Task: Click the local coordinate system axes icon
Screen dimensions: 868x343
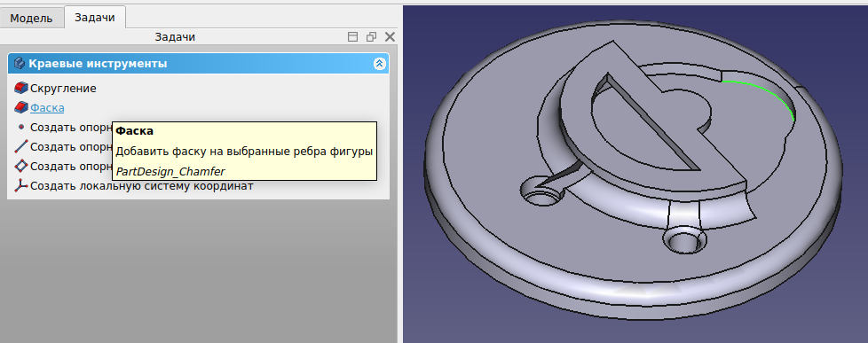Action: pos(21,186)
